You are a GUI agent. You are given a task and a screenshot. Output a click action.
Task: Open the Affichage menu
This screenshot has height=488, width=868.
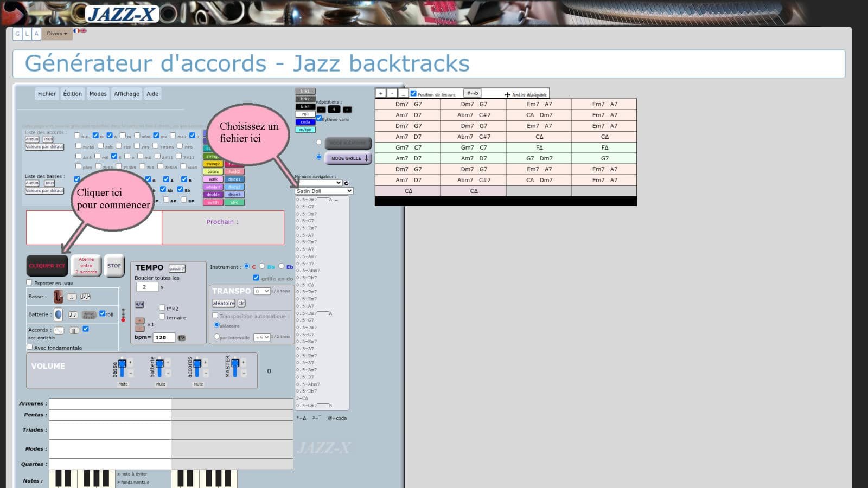pyautogui.click(x=126, y=94)
